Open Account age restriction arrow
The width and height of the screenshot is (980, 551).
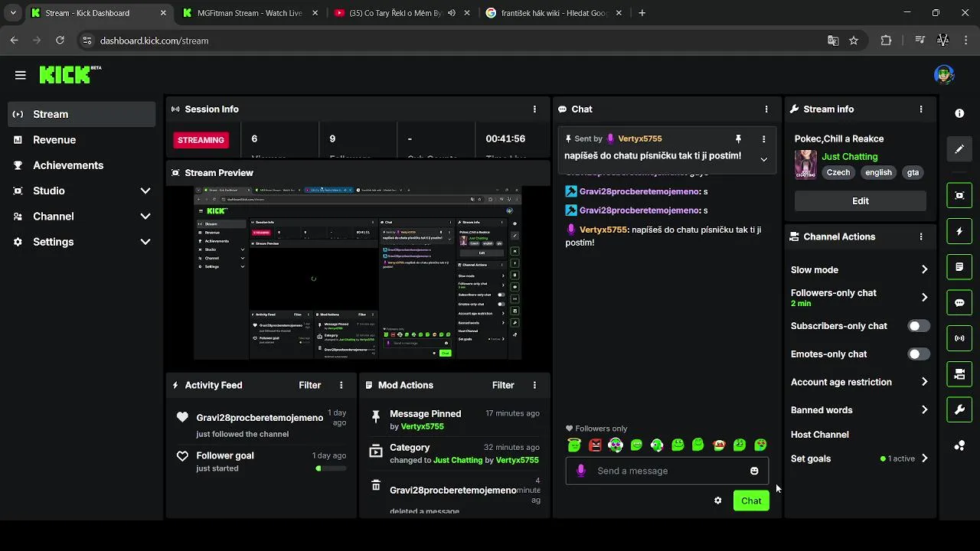(x=924, y=382)
